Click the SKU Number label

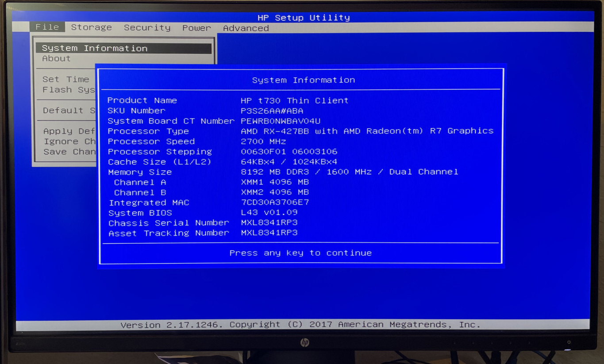tap(136, 111)
